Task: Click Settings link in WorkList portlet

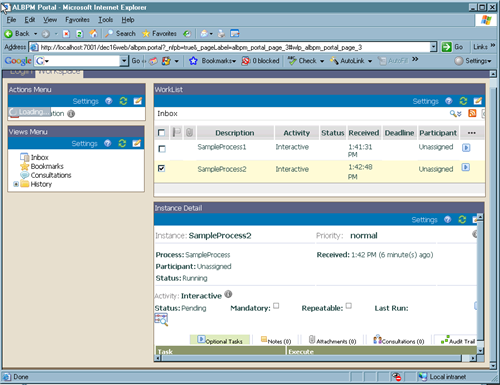Action: tap(425, 101)
